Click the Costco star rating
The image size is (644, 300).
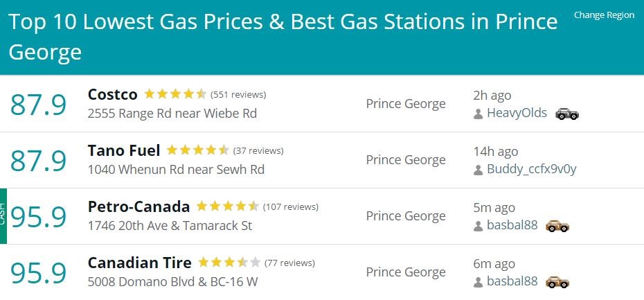pos(175,94)
